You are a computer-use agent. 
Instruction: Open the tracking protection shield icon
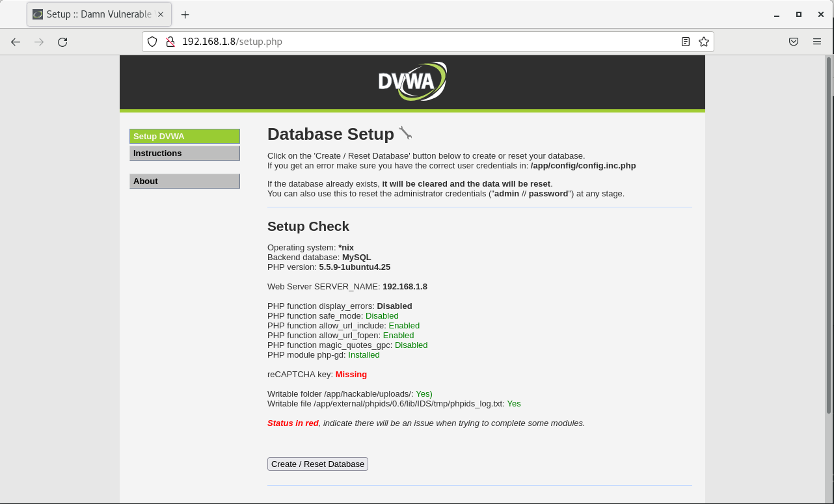coord(152,41)
